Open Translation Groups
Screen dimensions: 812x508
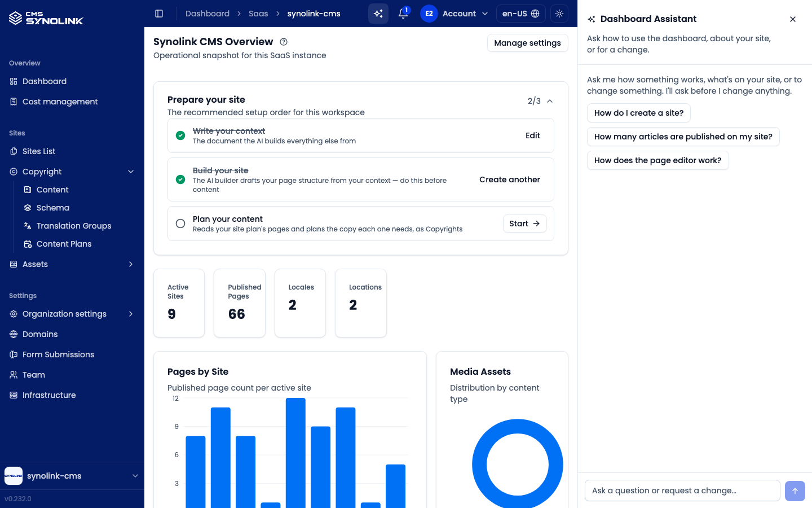click(x=79, y=226)
